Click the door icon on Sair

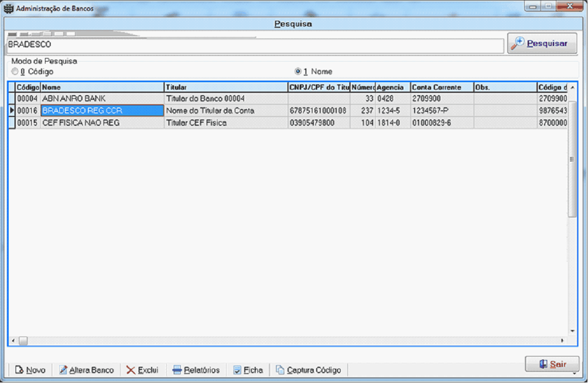pos(543,364)
